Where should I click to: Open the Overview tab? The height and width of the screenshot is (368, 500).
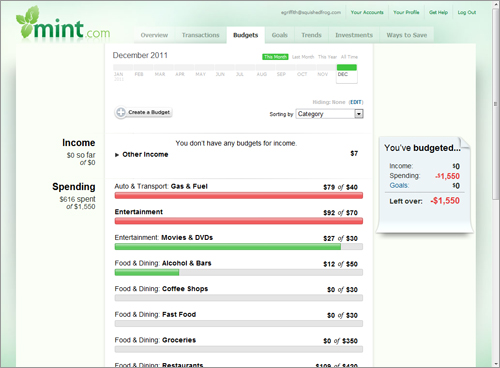click(x=154, y=35)
